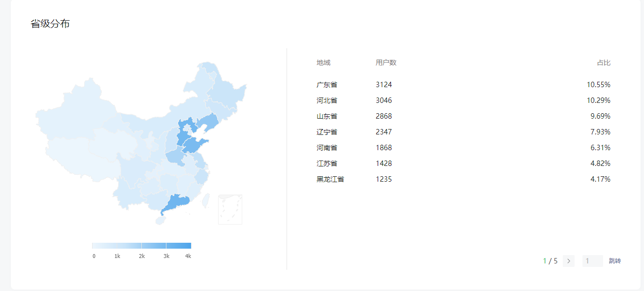644x291 pixels.
Task: Click the 占比 column header
Action: (604, 63)
